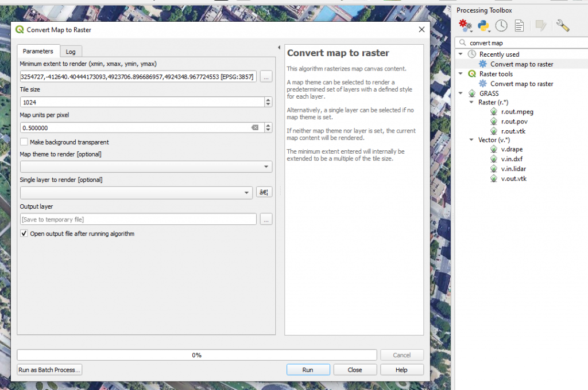Select r.out.vtk algorithm

point(513,131)
